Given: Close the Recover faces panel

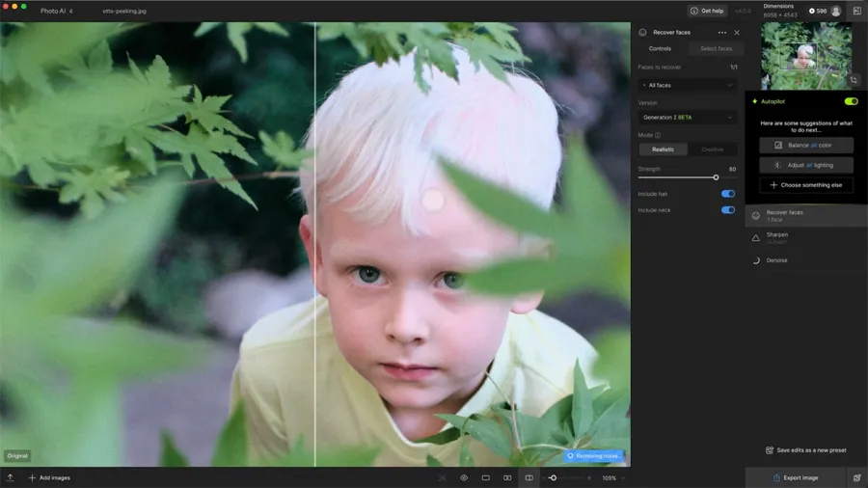Looking at the screenshot, I should tap(737, 33).
